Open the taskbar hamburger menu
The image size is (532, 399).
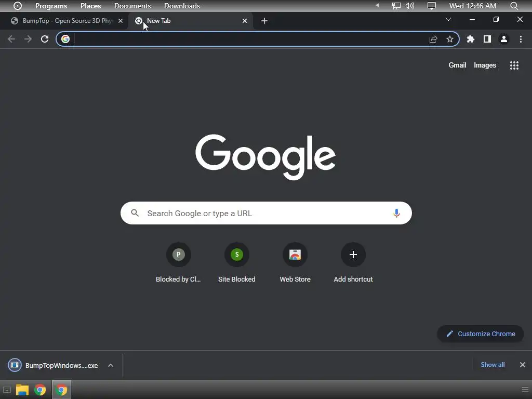click(525, 390)
